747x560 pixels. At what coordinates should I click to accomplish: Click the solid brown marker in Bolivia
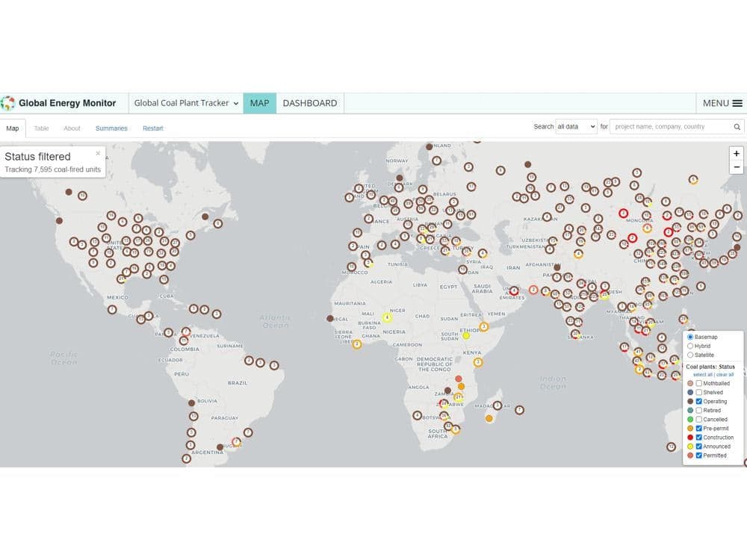191,403
